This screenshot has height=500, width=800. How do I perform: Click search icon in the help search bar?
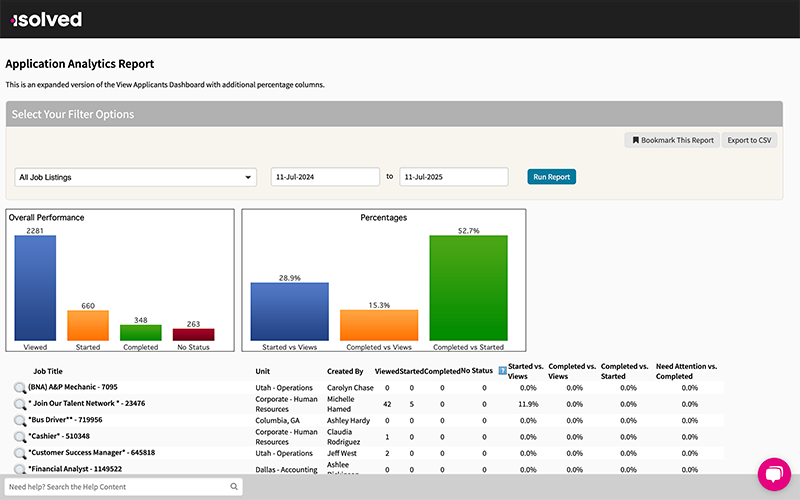tap(235, 487)
